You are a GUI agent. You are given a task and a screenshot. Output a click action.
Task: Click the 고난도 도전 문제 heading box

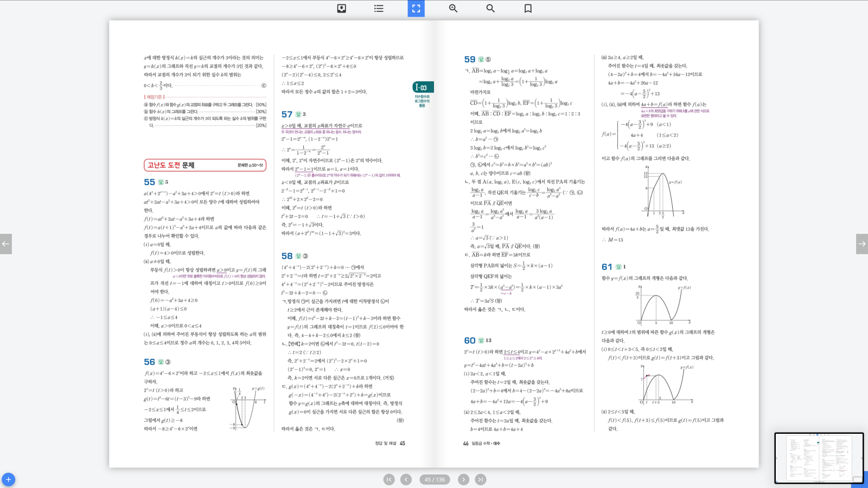tap(205, 165)
